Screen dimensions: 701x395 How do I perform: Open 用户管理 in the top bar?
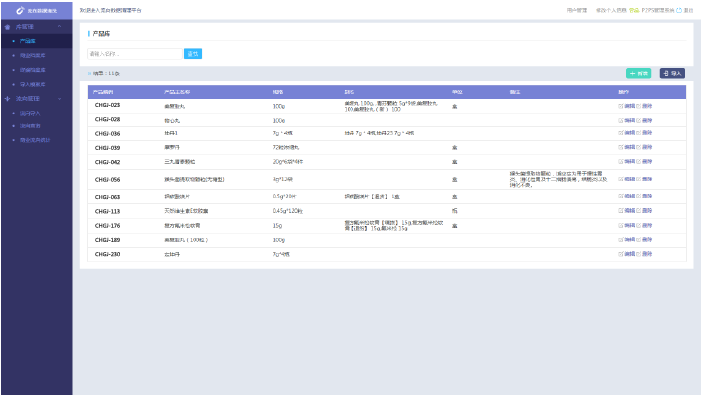coord(577,10)
